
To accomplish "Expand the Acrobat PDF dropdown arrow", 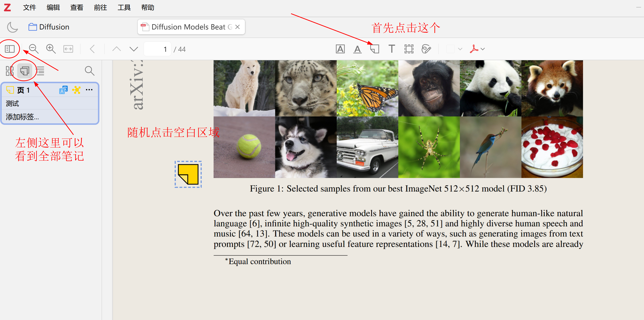I will [x=483, y=49].
